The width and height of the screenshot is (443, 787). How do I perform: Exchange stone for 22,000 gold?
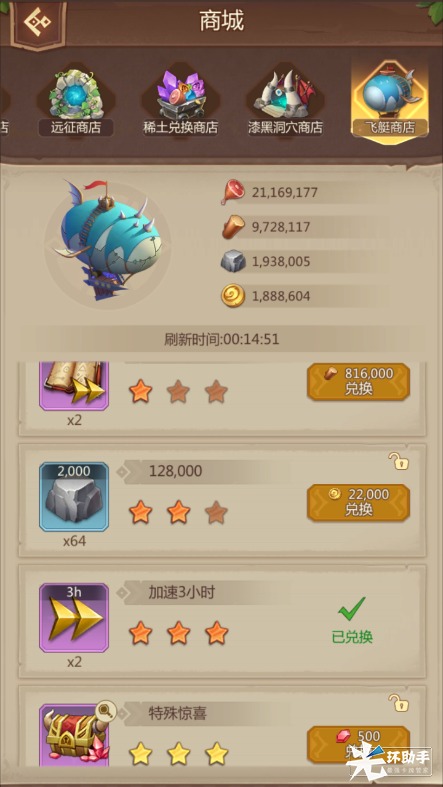pos(358,502)
